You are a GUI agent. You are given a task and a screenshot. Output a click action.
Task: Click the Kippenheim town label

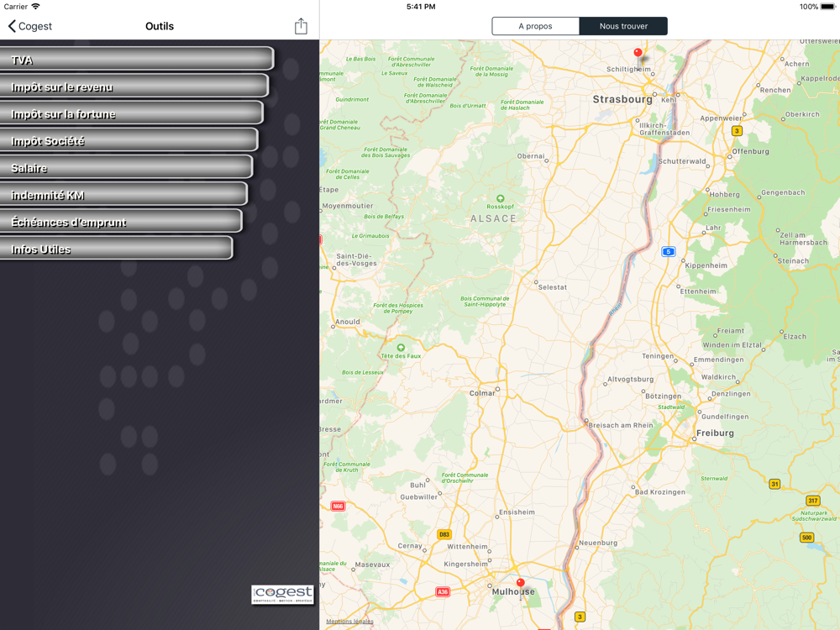click(x=706, y=265)
